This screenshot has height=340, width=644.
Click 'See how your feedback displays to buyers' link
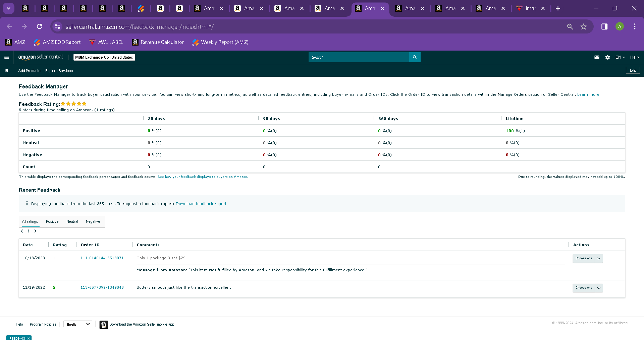coord(203,177)
